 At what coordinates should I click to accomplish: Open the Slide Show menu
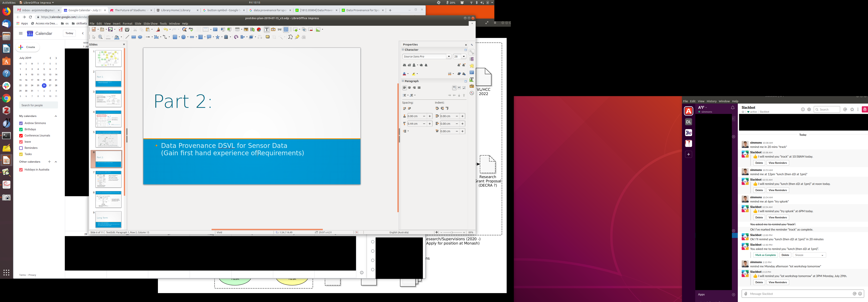click(150, 24)
